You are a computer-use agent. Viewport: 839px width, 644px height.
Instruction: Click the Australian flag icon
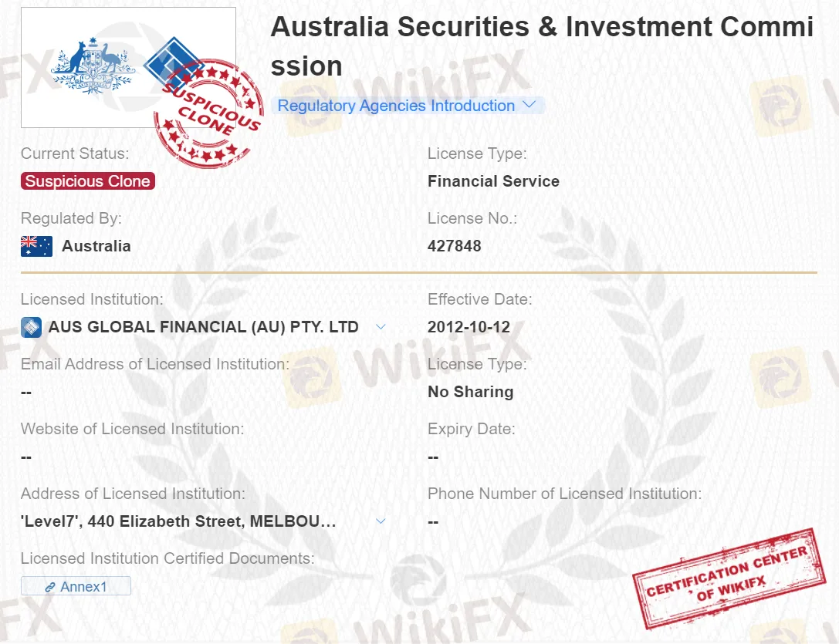[36, 246]
